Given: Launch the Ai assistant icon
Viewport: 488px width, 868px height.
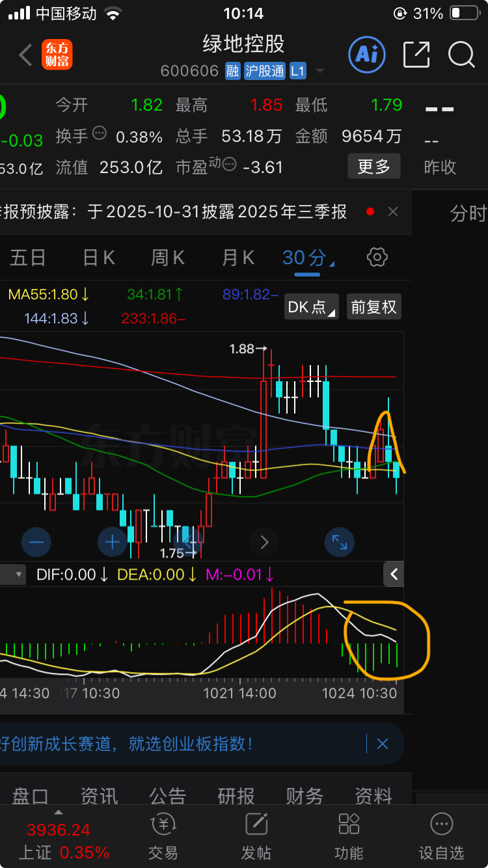Looking at the screenshot, I should (x=367, y=55).
